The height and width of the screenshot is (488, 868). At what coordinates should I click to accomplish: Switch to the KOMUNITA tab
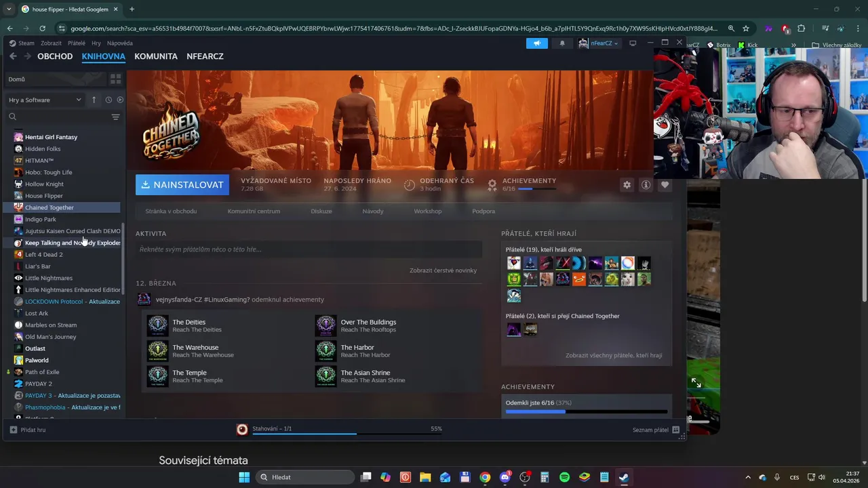point(156,56)
